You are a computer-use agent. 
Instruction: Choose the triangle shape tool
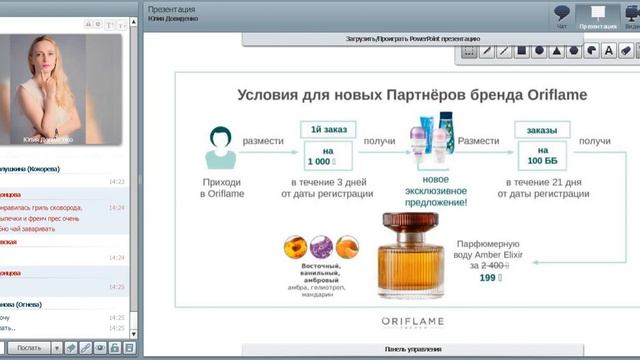click(557, 51)
